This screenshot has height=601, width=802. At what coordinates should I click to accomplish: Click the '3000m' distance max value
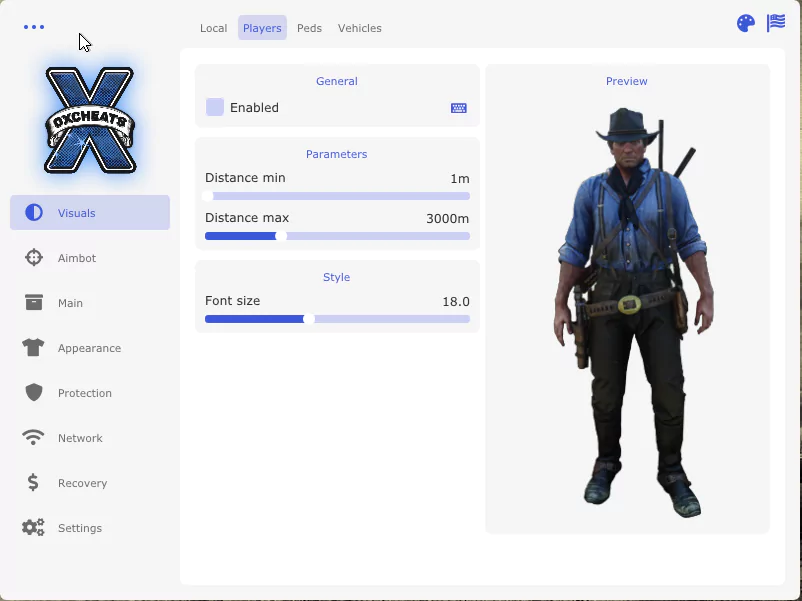click(448, 219)
